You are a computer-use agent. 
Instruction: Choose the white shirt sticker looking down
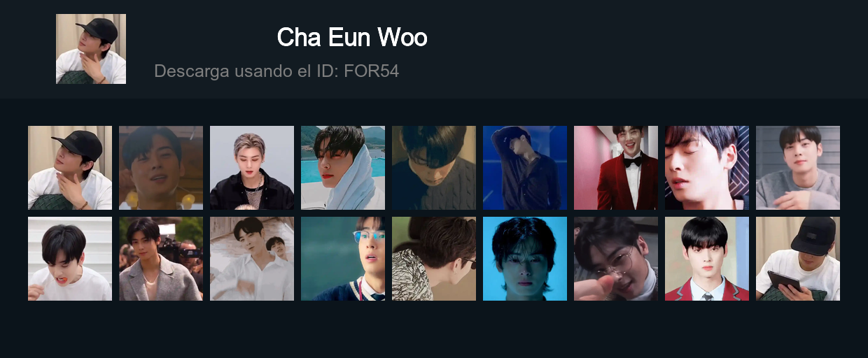coord(70,259)
